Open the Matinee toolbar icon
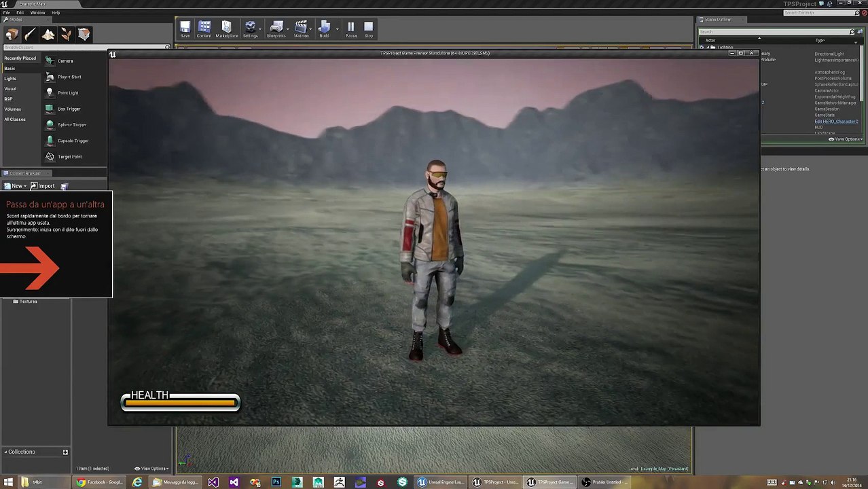This screenshot has width=868, height=489. pos(301,29)
